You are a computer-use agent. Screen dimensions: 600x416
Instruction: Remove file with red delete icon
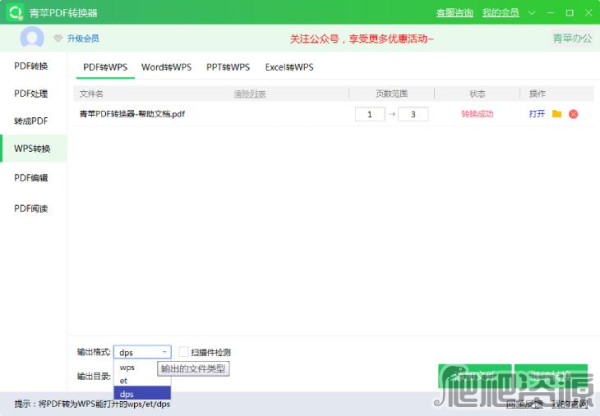[x=573, y=114]
